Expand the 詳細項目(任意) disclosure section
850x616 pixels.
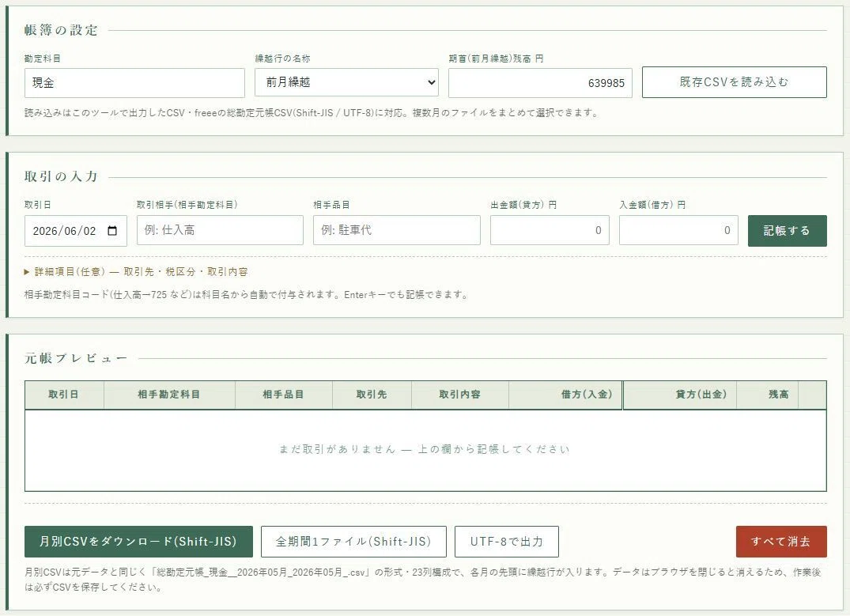pos(135,272)
